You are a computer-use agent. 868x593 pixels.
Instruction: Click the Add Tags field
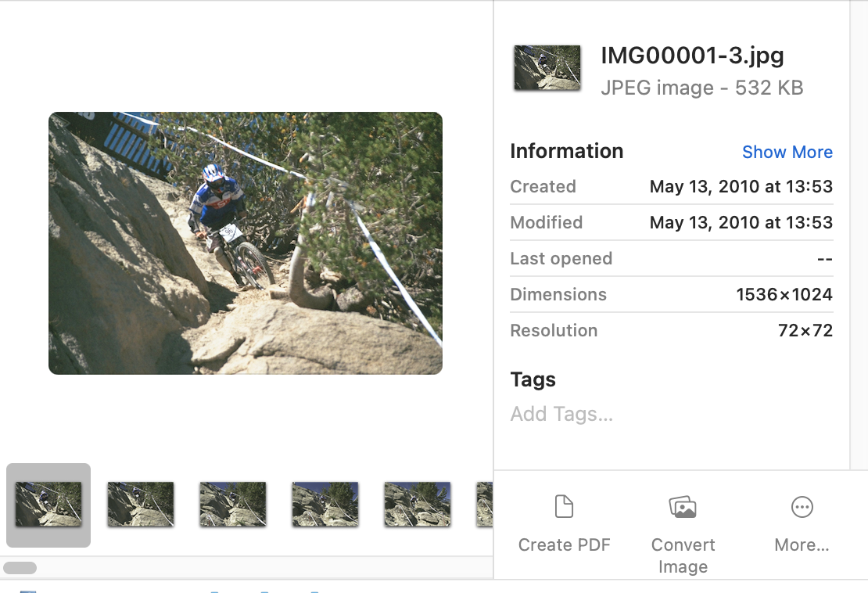[x=561, y=414]
